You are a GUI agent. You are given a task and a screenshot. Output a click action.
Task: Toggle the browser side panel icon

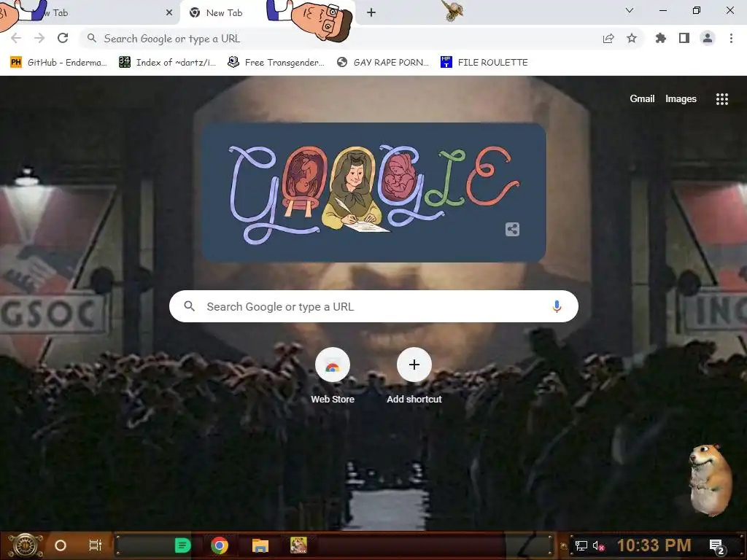pos(684,38)
